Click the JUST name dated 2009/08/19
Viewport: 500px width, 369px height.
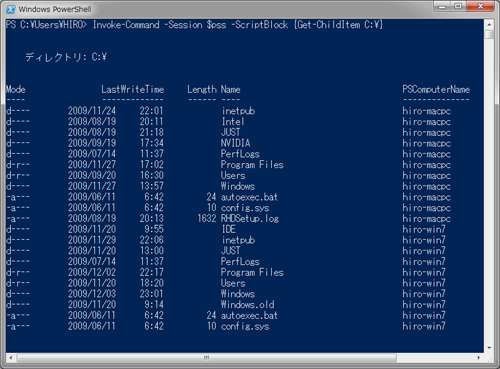click(x=230, y=132)
